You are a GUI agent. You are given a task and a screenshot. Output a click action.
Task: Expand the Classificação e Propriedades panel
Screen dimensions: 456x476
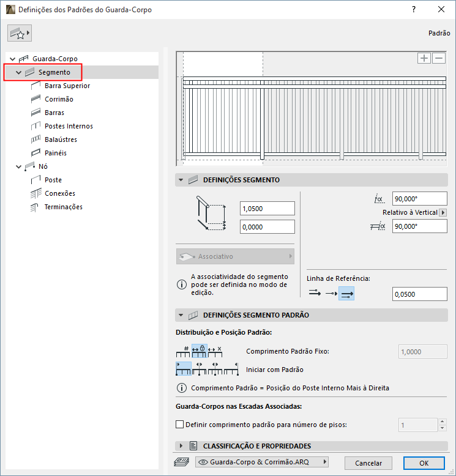pos(181,445)
